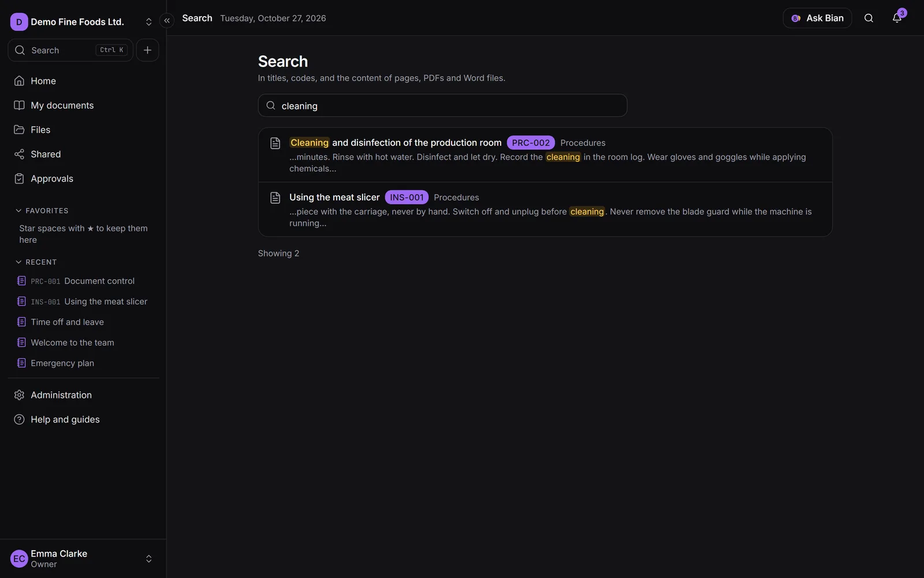
Task: Click the magnifier icon in the top bar
Action: coord(869,18)
